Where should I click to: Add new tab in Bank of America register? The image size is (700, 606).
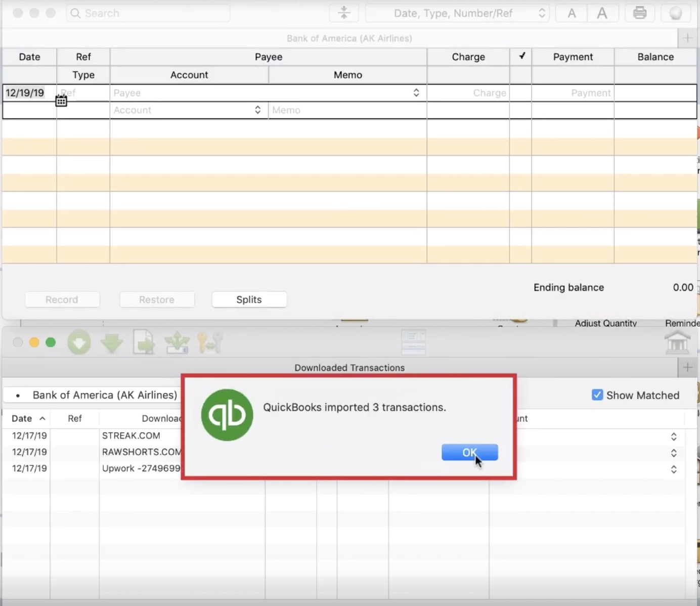click(x=687, y=38)
